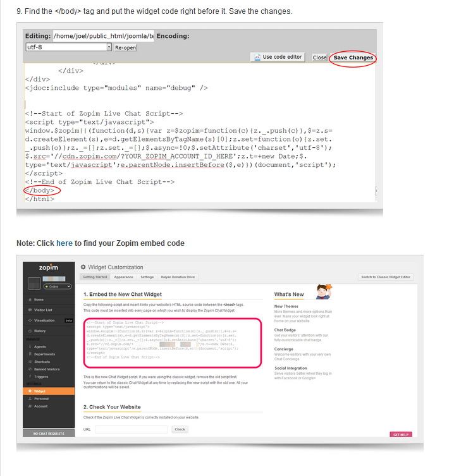The image size is (454, 476).
Task: Click the code editor icon beside Use code editor
Action: click(x=257, y=57)
